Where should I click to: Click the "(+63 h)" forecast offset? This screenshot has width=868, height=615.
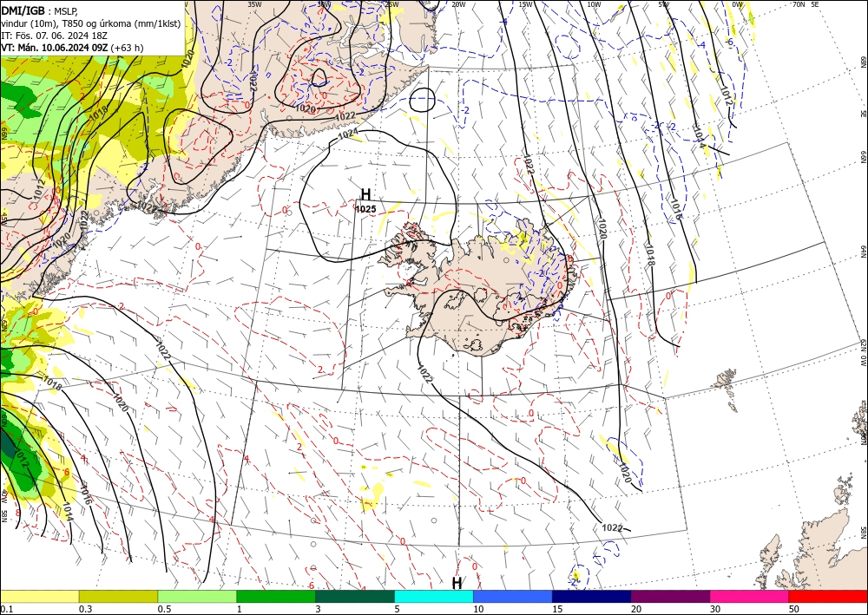(x=127, y=48)
